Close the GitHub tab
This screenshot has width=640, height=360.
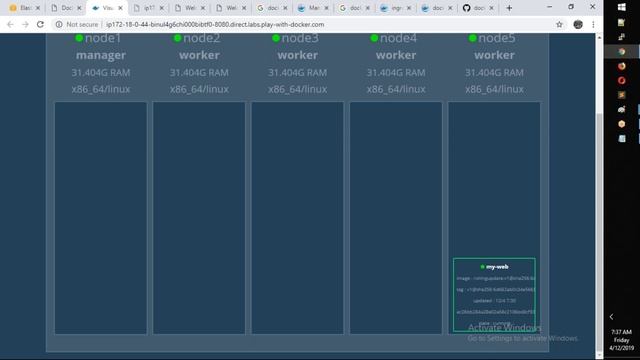pos(491,8)
